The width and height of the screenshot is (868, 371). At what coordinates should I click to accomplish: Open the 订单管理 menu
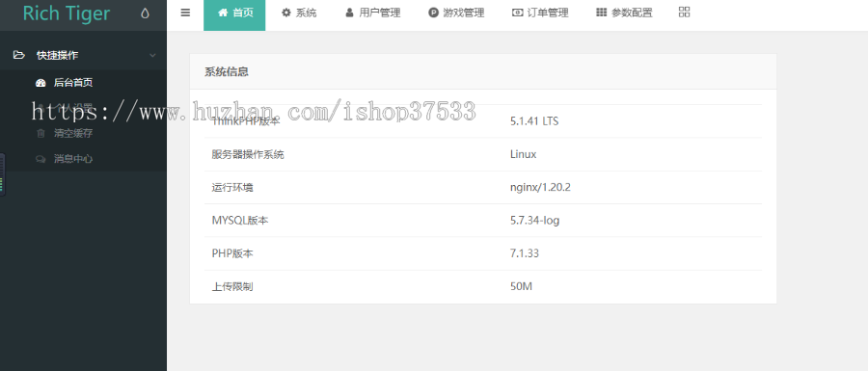click(540, 13)
